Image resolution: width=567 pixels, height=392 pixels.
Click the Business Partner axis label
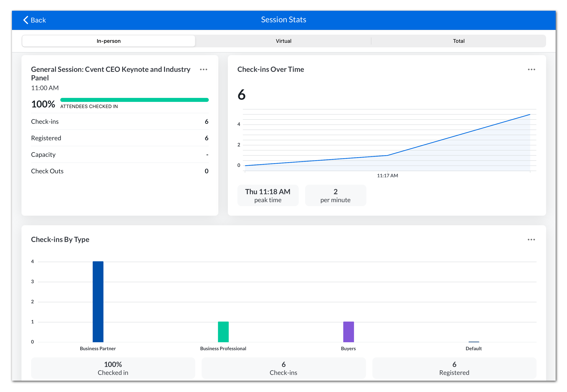click(x=98, y=349)
